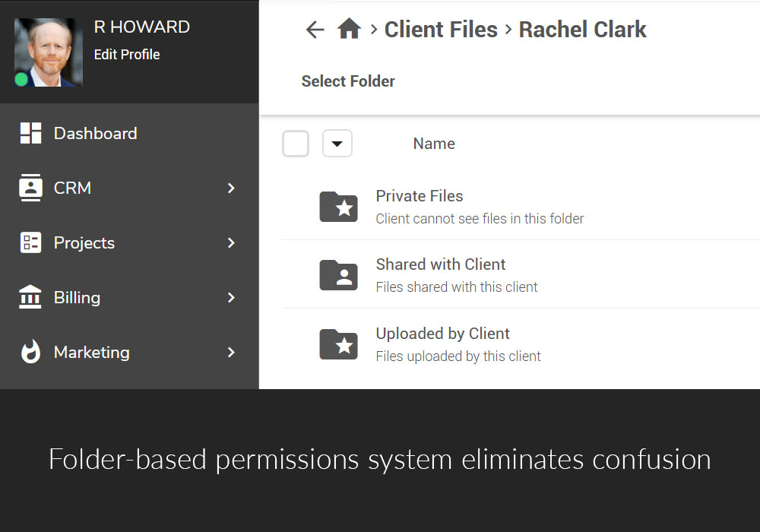
Task: Expand the Marketing submenu chevron
Action: [x=231, y=352]
